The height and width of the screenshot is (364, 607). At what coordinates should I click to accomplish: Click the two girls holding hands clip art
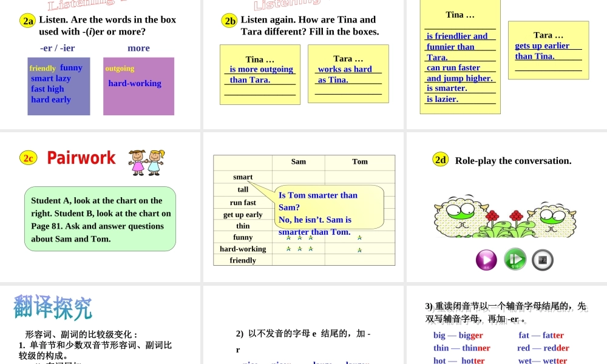click(146, 163)
